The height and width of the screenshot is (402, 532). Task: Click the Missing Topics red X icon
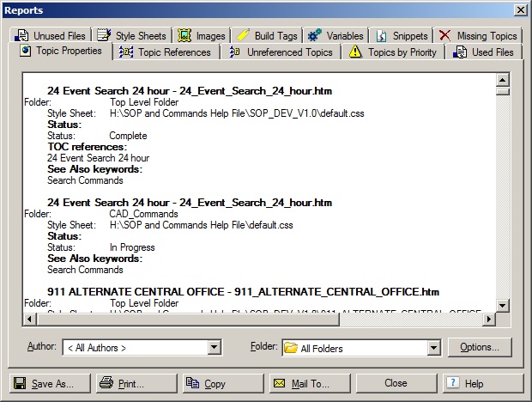click(444, 35)
